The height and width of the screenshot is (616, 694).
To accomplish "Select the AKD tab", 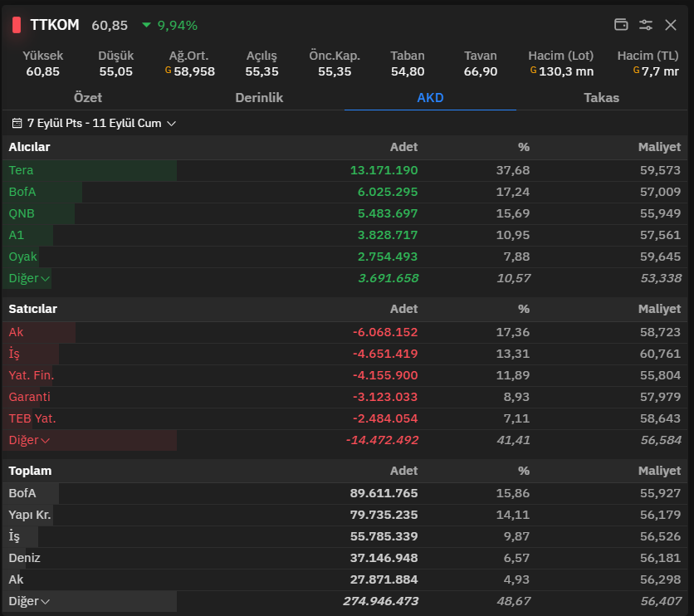I will (x=430, y=97).
